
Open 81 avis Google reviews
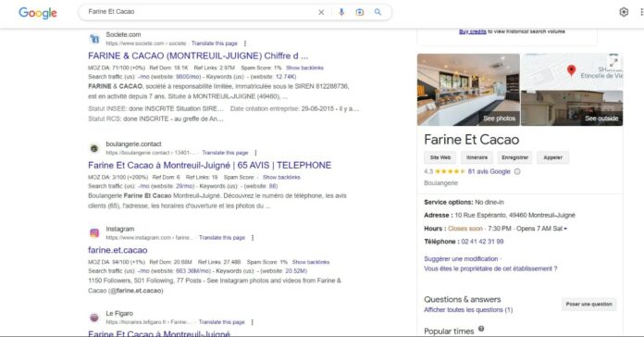(x=489, y=172)
